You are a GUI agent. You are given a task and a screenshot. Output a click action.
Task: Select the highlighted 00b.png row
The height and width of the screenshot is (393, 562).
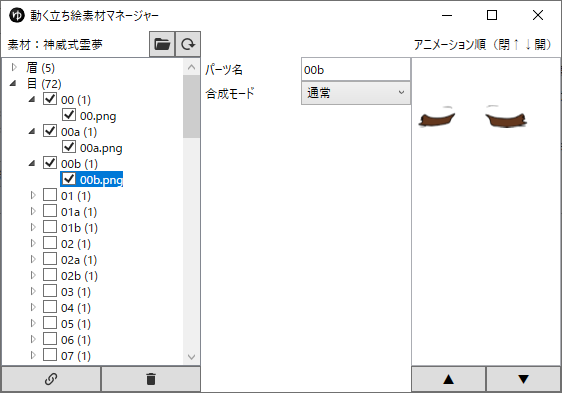click(91, 179)
